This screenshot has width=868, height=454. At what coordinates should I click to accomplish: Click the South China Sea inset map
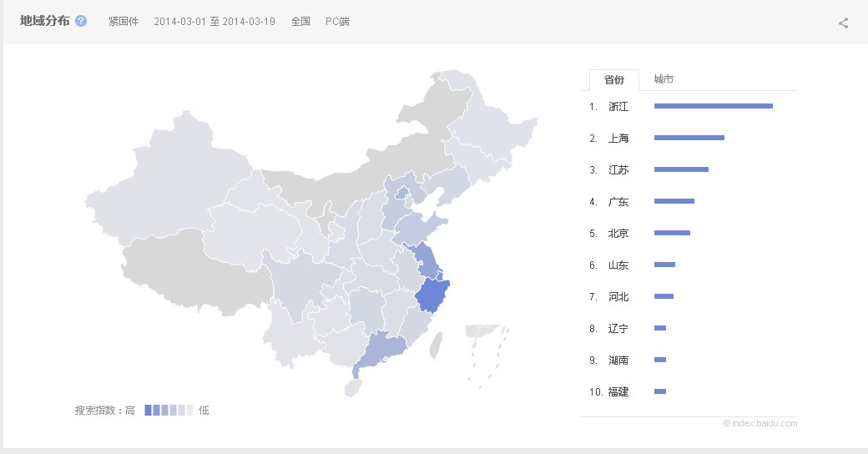[487, 356]
